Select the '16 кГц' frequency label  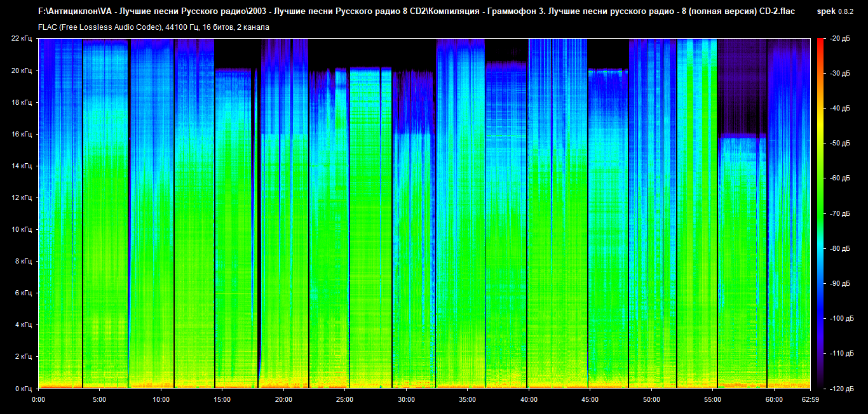[x=21, y=134]
